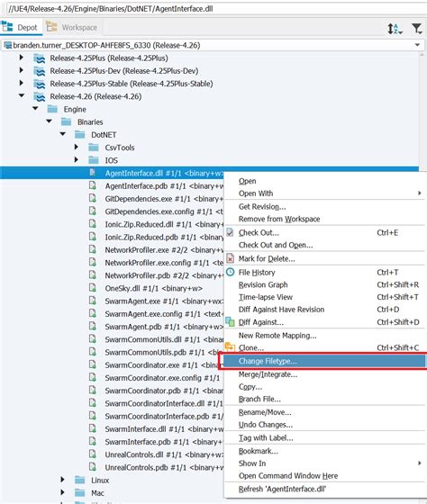
Task: Select Time-lapse View
Action: pyautogui.click(x=324, y=297)
